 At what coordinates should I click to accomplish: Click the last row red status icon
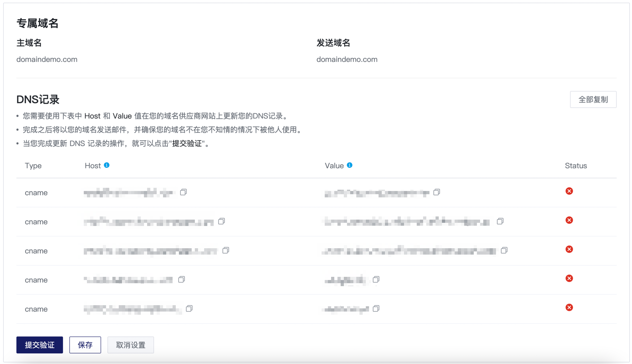(x=569, y=308)
